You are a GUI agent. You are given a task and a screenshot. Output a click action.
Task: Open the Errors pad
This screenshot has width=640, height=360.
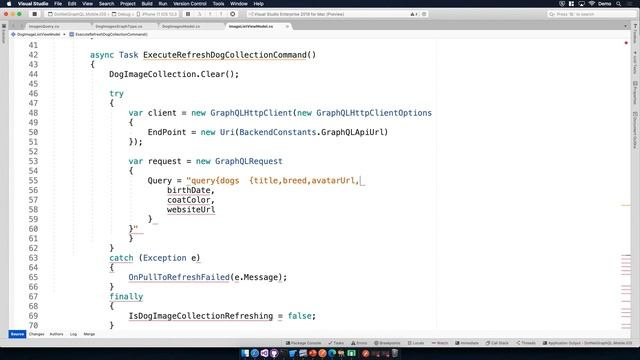[x=359, y=343]
